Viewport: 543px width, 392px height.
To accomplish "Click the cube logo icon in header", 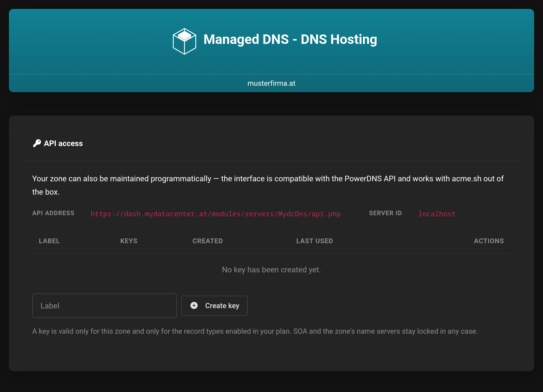I will tap(184, 41).
